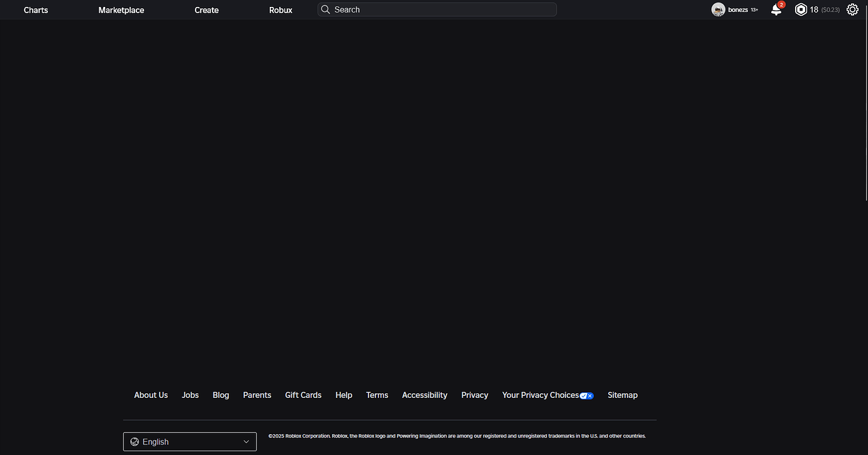Image resolution: width=868 pixels, height=455 pixels.
Task: Open the About Us link
Action: coord(151,395)
